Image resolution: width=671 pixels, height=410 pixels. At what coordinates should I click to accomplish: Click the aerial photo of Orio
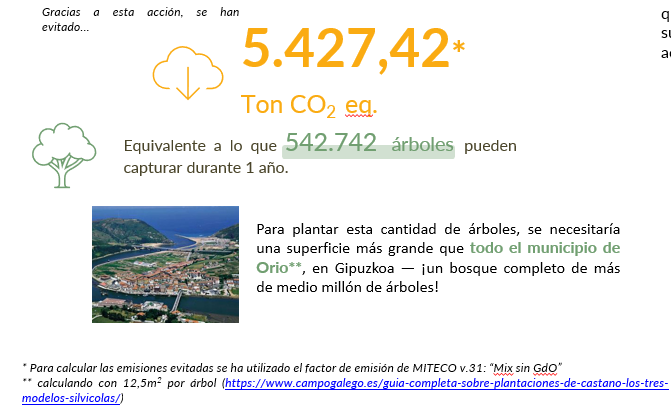pyautogui.click(x=165, y=263)
